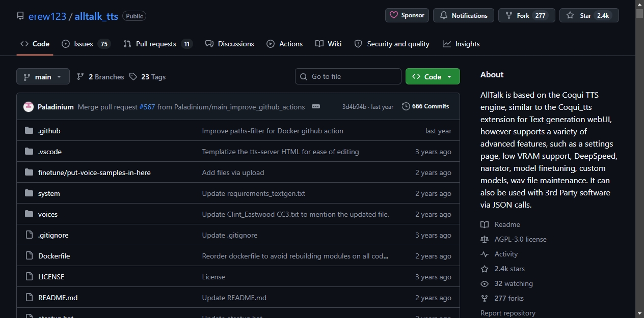Click the voices folder icon
Image resolution: width=644 pixels, height=318 pixels.
point(29,214)
